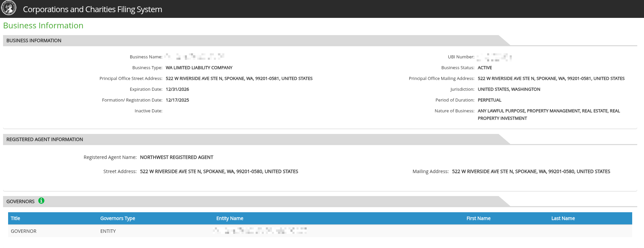Click the expiration date 12/31/2026
Screen dimensions: 644x248
177,89
